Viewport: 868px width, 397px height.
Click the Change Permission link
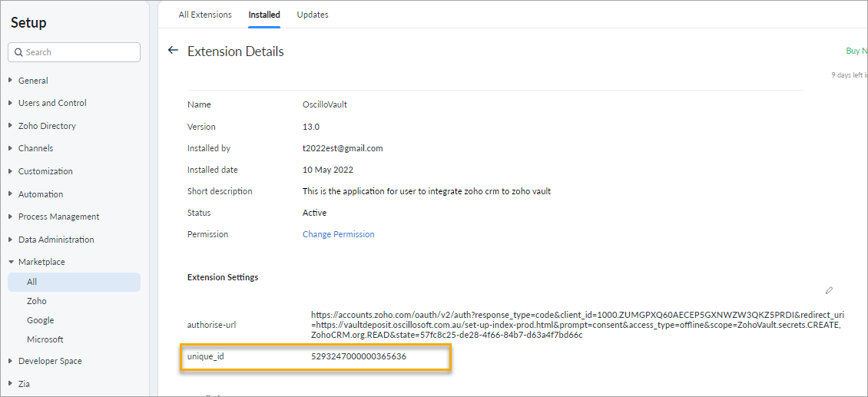tap(338, 234)
